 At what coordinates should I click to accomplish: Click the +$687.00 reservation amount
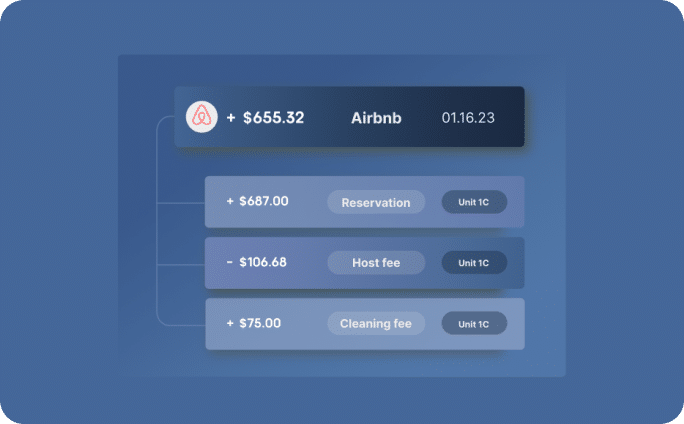(x=257, y=201)
